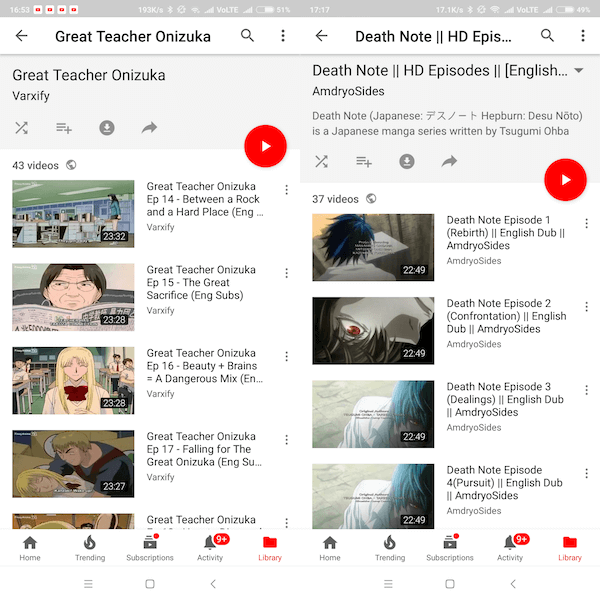Viewport: 600px width, 600px height.
Task: Select Death Note Episode 2 Confrontation title
Action: tap(506, 316)
